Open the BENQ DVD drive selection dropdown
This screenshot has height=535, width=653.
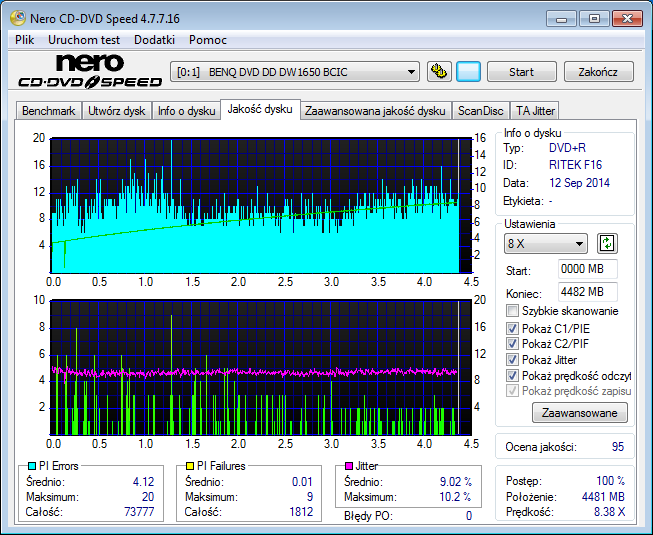tap(294, 72)
